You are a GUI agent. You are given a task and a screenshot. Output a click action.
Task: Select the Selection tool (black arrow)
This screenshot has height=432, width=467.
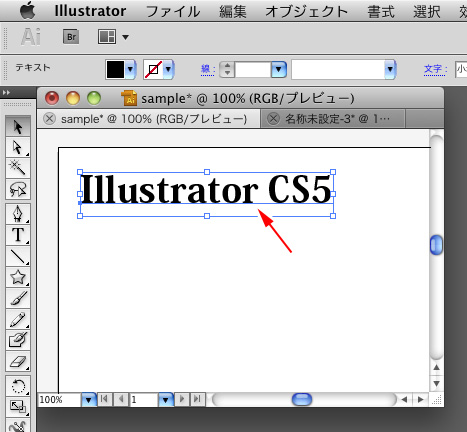[x=18, y=127]
